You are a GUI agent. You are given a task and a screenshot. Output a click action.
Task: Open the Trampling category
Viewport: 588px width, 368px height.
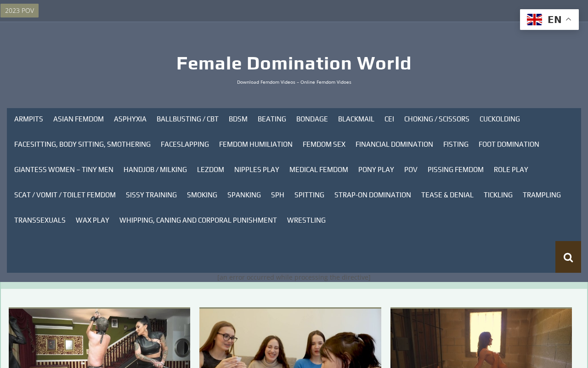[542, 195]
